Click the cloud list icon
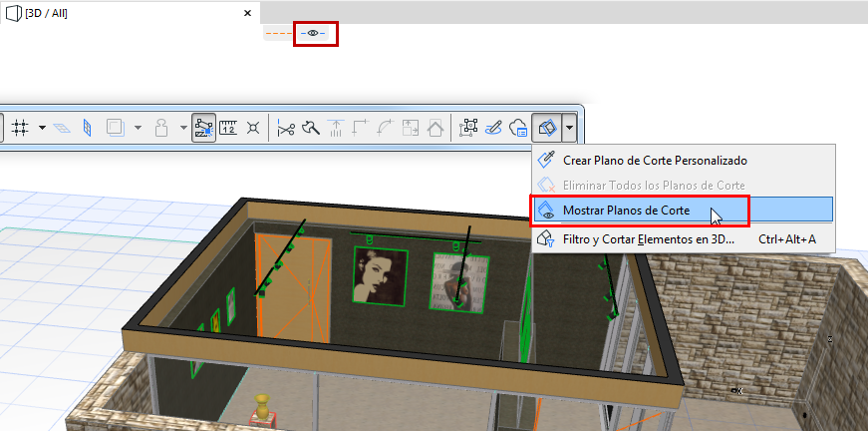The height and width of the screenshot is (431, 868). click(x=518, y=128)
